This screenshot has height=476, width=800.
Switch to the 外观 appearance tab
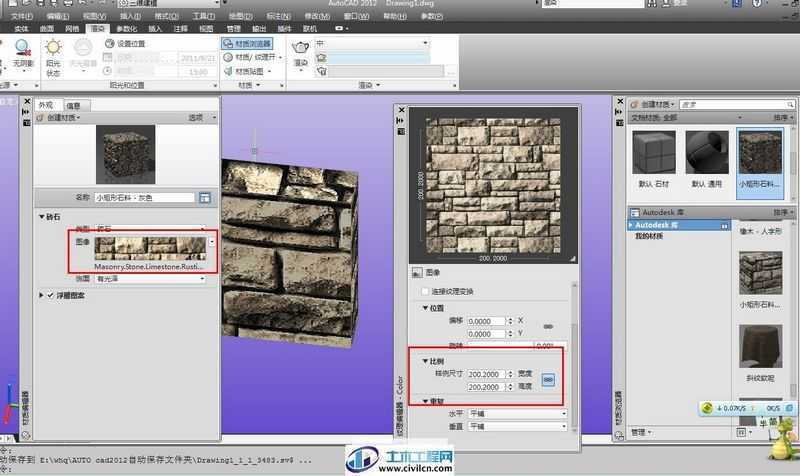[x=46, y=105]
